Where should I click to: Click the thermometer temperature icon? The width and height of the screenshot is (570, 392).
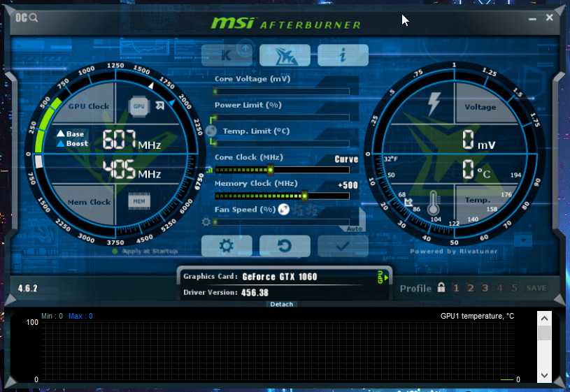coord(433,203)
